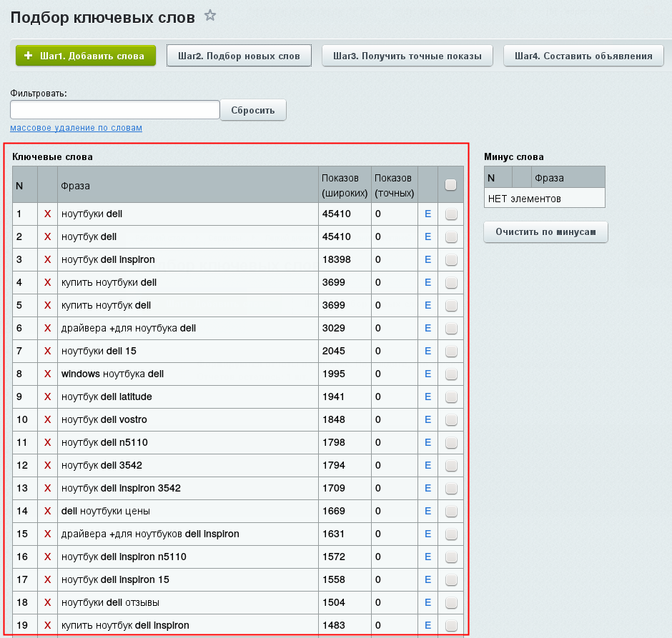Check row 16 "ноутбук dell inspiron n5110" checkbox
This screenshot has width=672, height=638.
(451, 557)
